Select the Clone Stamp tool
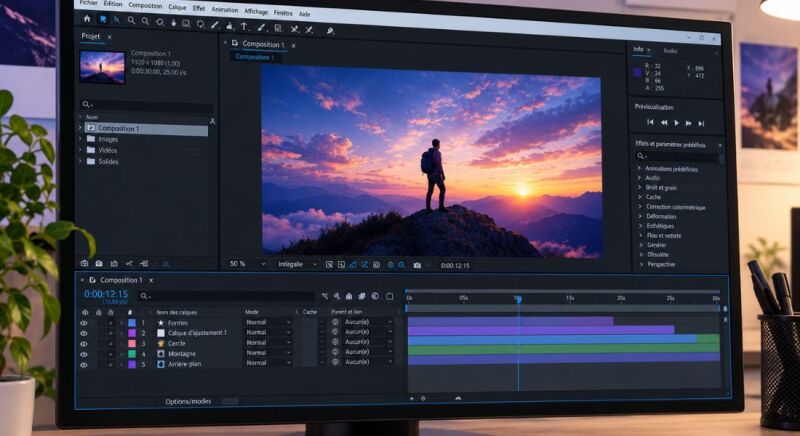The height and width of the screenshot is (436, 800). 278,28
